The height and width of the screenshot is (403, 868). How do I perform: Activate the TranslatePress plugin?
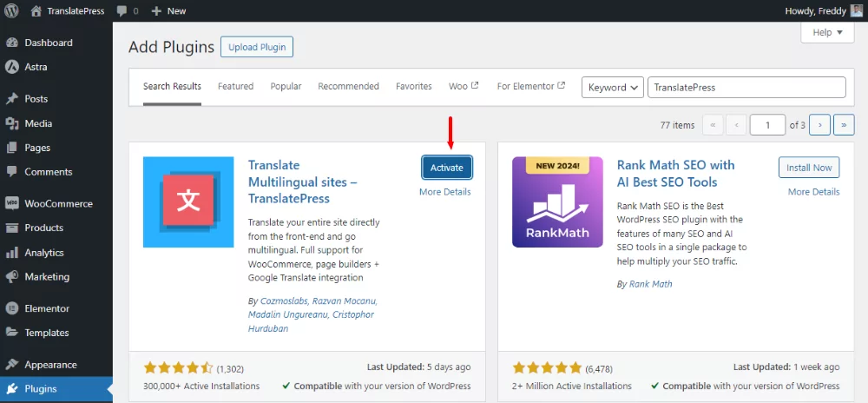tap(447, 167)
